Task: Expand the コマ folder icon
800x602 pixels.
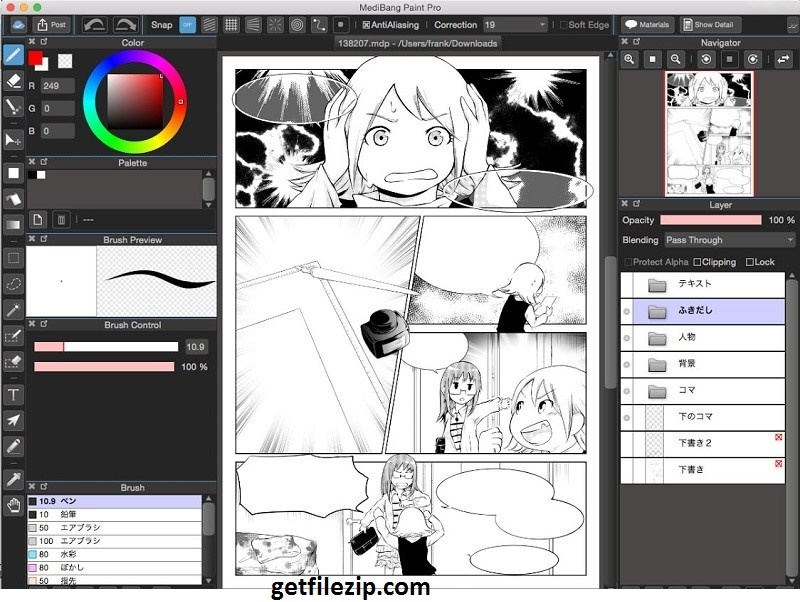Action: [657, 391]
